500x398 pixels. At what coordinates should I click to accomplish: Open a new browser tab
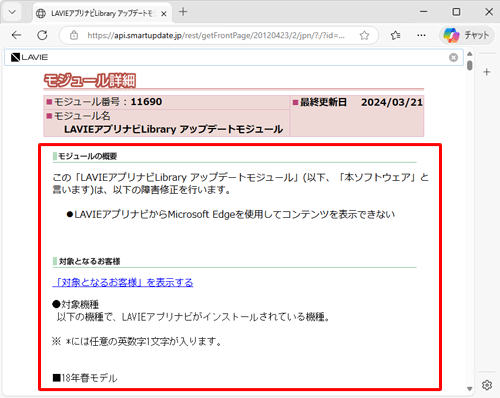pyautogui.click(x=183, y=12)
